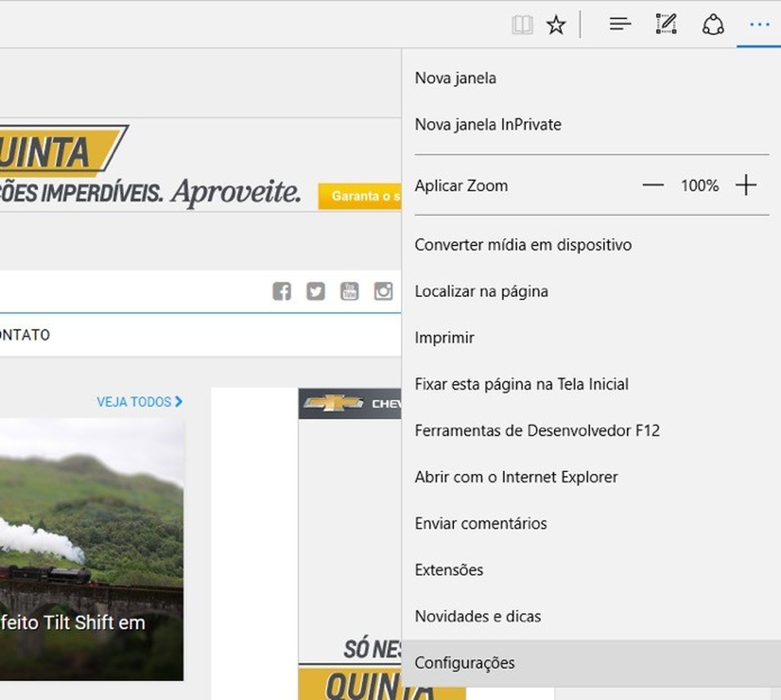Select Nova janela from the menu
The width and height of the screenshot is (781, 700).
456,78
